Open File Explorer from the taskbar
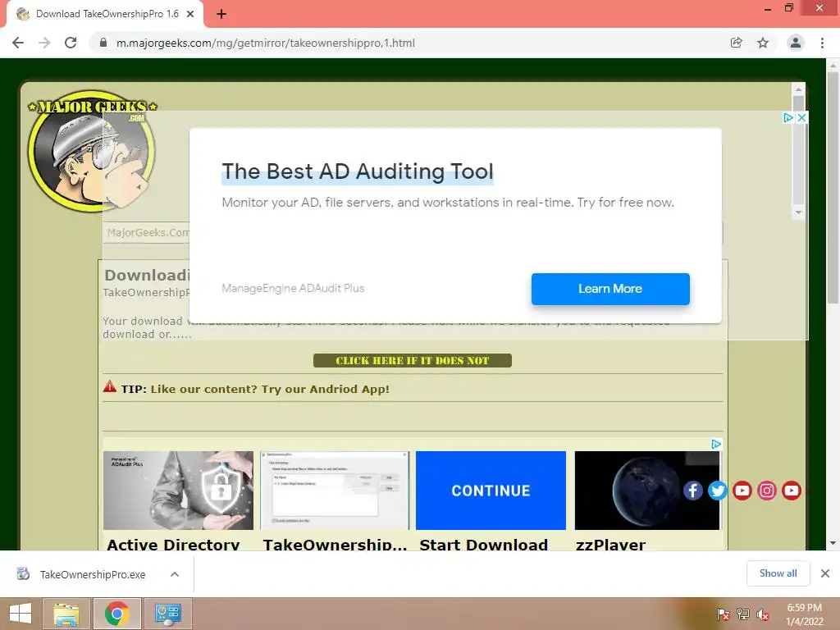Screen dimensions: 840x630 point(66,614)
